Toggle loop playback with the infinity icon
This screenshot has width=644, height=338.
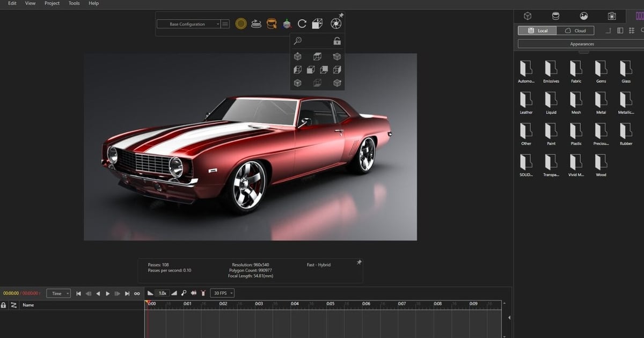click(136, 293)
